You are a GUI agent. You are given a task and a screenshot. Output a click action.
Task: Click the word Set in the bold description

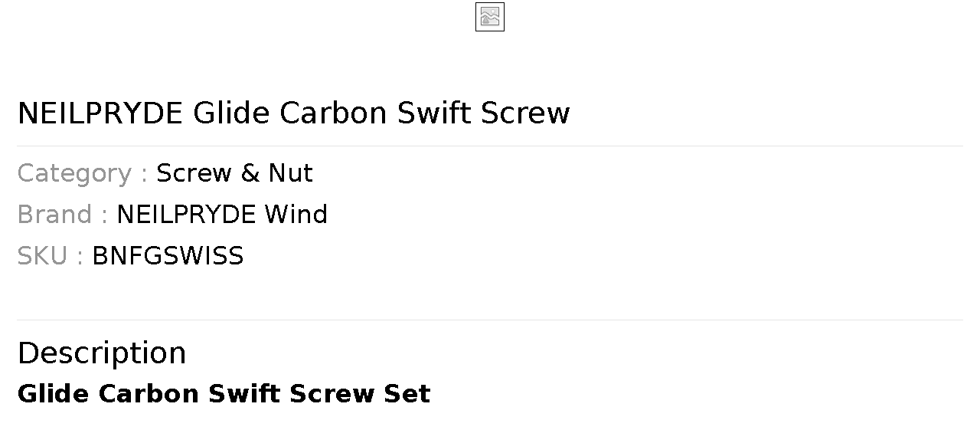pos(407,394)
